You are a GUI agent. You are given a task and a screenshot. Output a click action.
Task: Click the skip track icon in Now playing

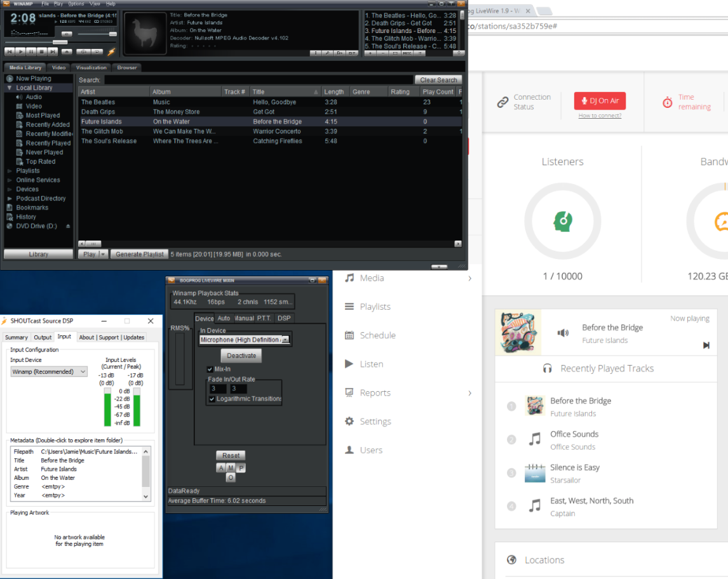tap(706, 345)
